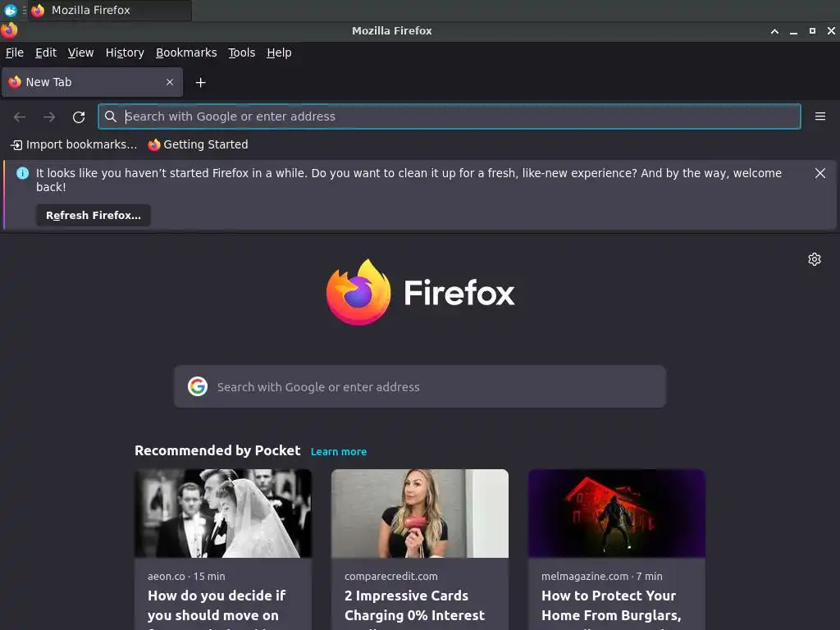Image resolution: width=840 pixels, height=630 pixels.
Task: Click Import bookmarks in bookmarks toolbar
Action: (74, 144)
